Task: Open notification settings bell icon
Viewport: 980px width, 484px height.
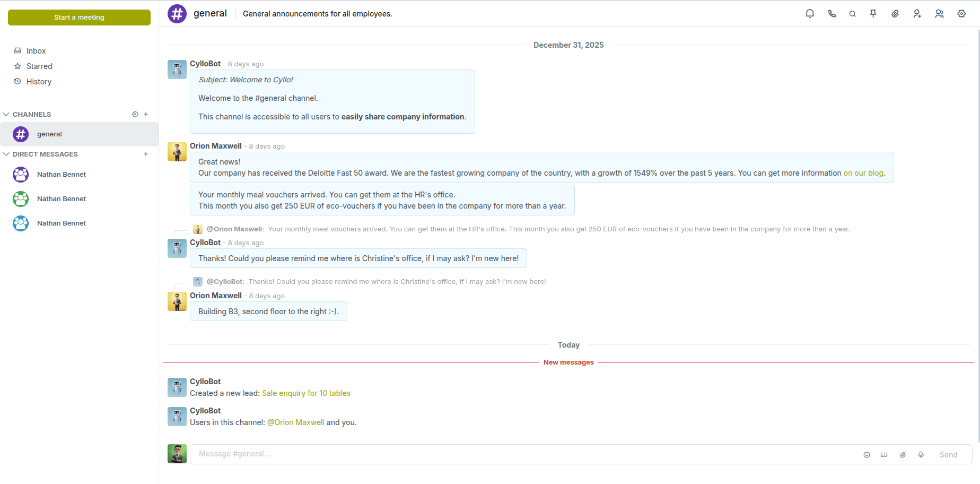Action: pos(810,14)
